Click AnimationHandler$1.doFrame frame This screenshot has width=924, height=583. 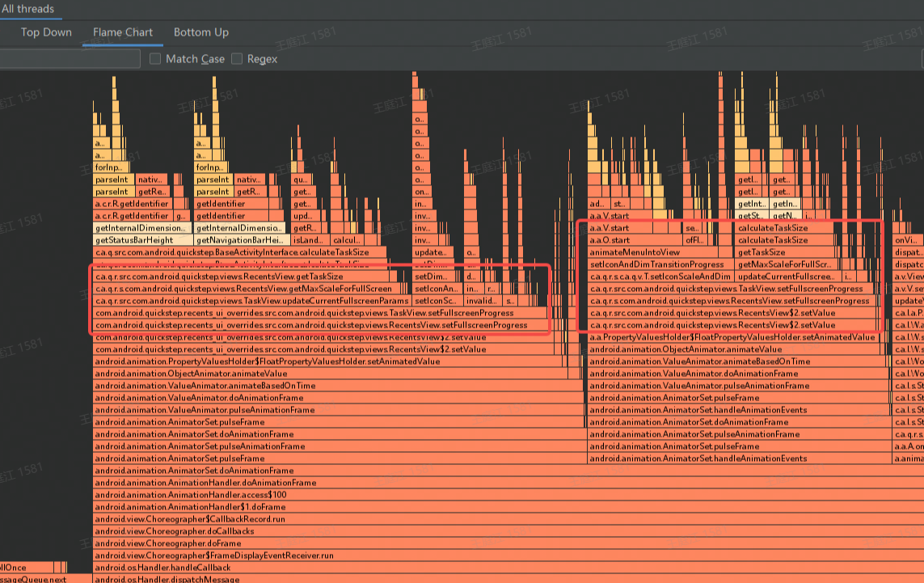(x=508, y=507)
